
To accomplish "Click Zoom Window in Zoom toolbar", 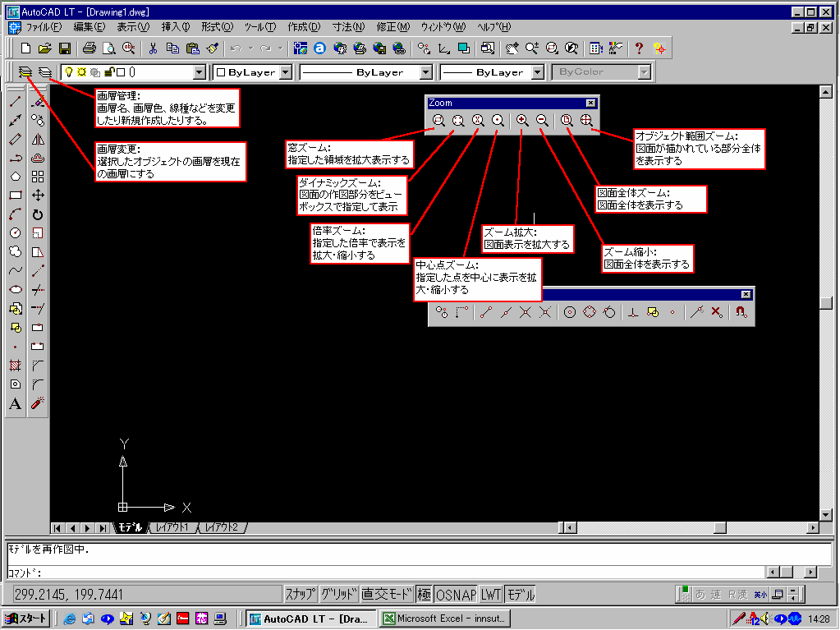I will click(438, 121).
